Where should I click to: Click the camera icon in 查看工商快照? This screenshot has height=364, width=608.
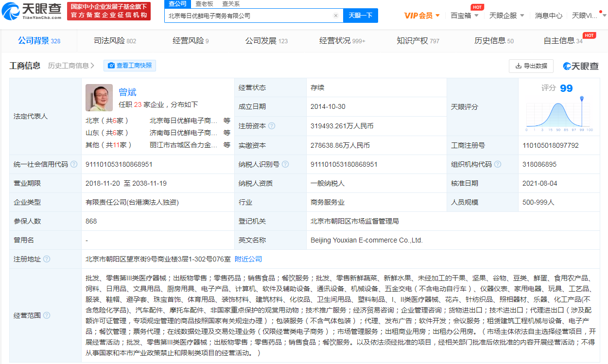pos(111,66)
